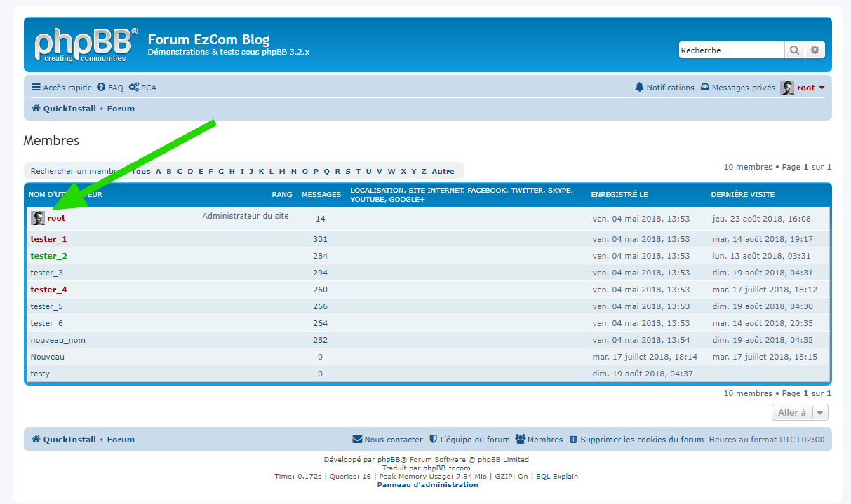Viewport: 851px width, 504px height.
Task: Click Panneau d'administration link
Action: click(427, 484)
